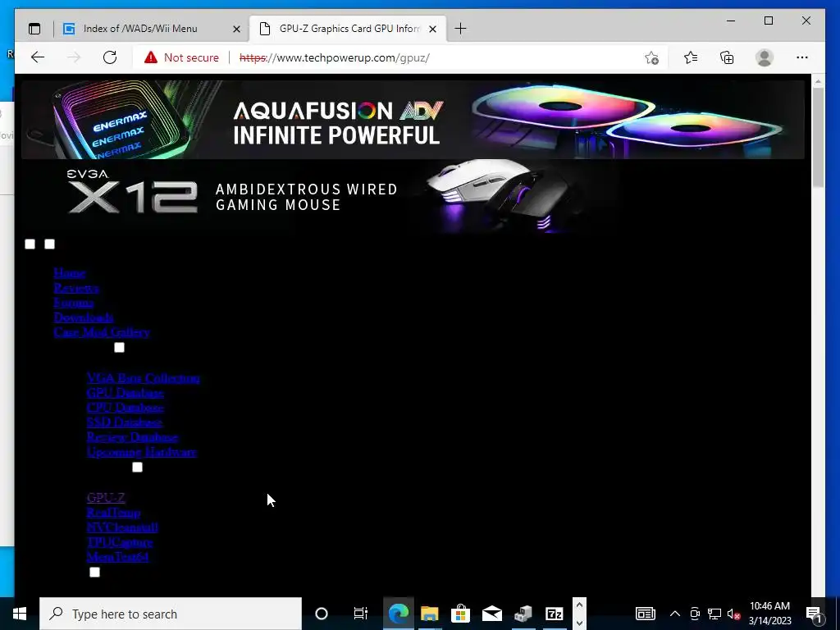Open the user profile icon
This screenshot has height=630, width=840.
tap(765, 57)
